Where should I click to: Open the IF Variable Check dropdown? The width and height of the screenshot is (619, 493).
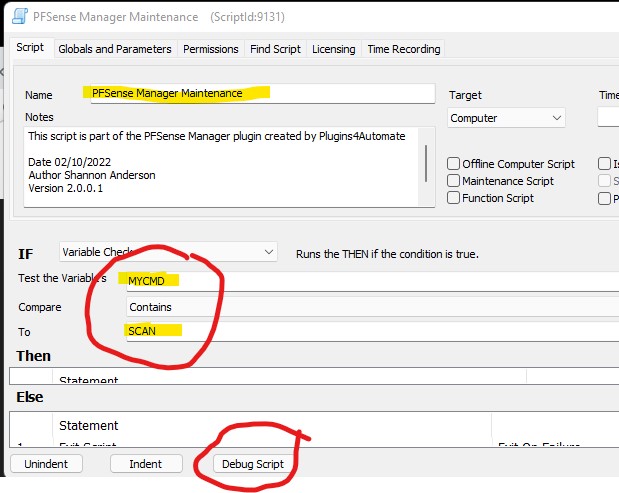click(168, 252)
